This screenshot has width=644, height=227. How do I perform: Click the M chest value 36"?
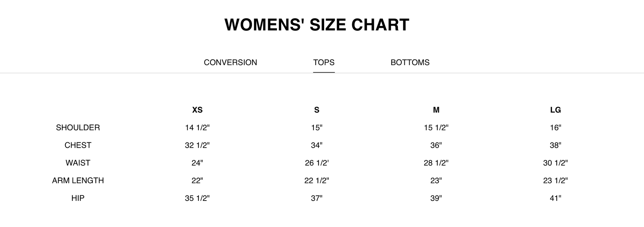(436, 145)
